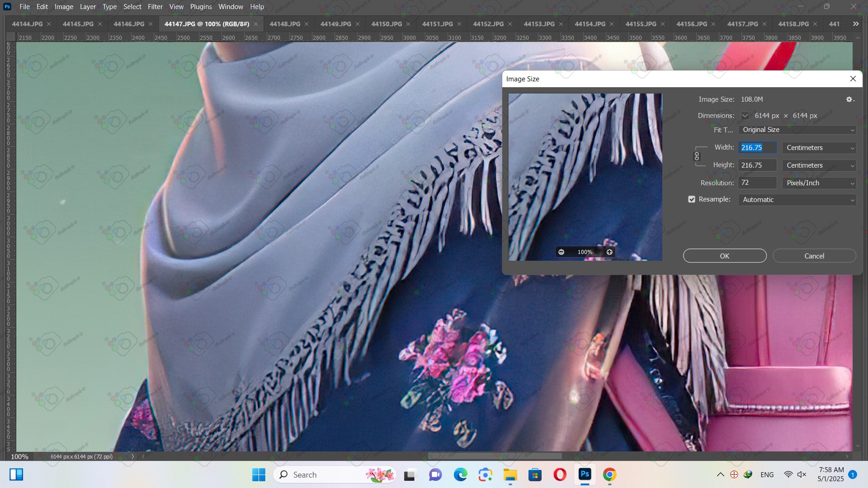Zoom out the preview with minus icon
The image size is (868, 488).
(561, 252)
